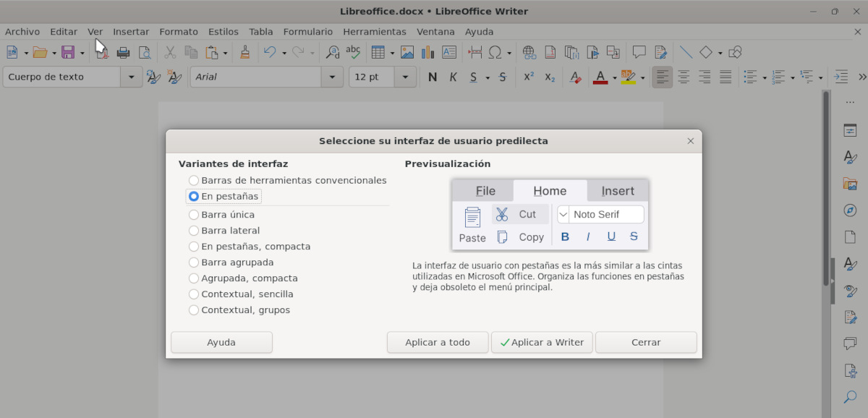Open the Herramientas menu

[375, 32]
